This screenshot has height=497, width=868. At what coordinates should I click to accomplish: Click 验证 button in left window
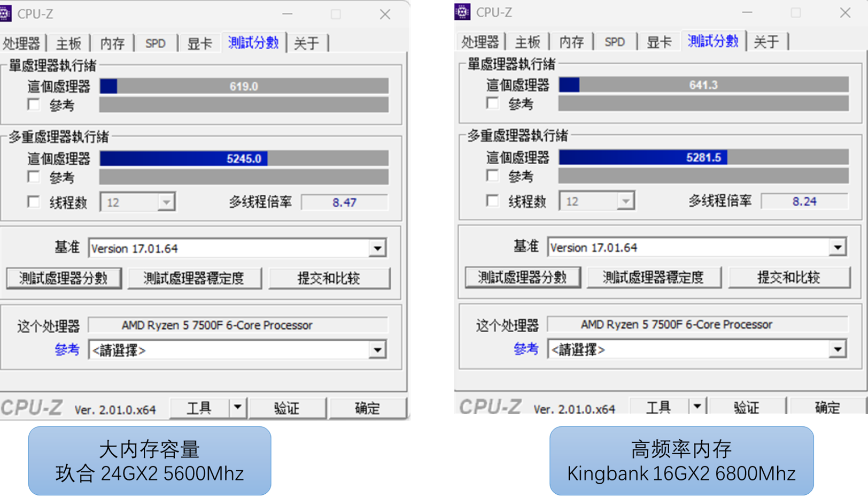click(287, 408)
